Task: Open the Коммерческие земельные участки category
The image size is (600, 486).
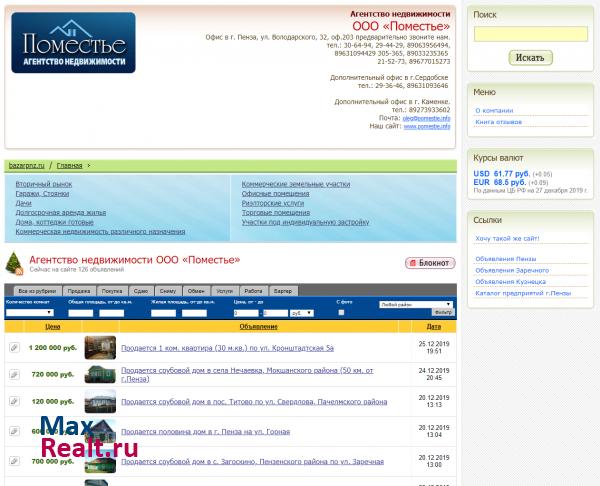Action: [x=296, y=184]
